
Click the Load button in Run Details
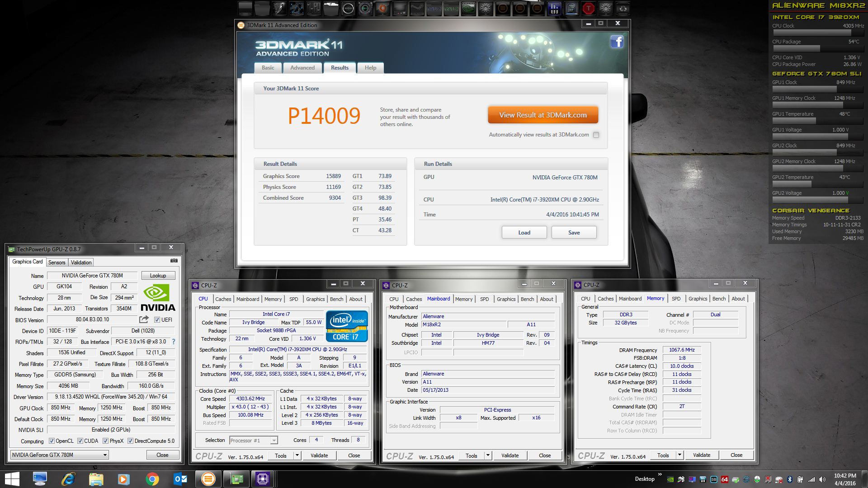pos(524,232)
